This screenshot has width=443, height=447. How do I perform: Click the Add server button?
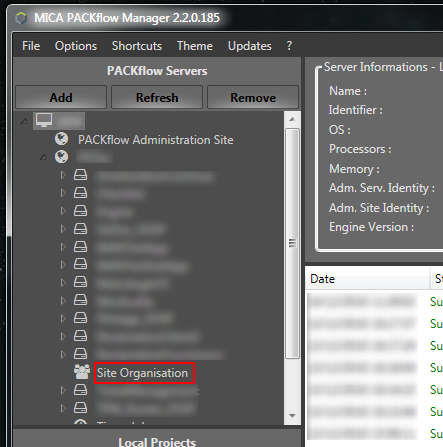tap(61, 97)
